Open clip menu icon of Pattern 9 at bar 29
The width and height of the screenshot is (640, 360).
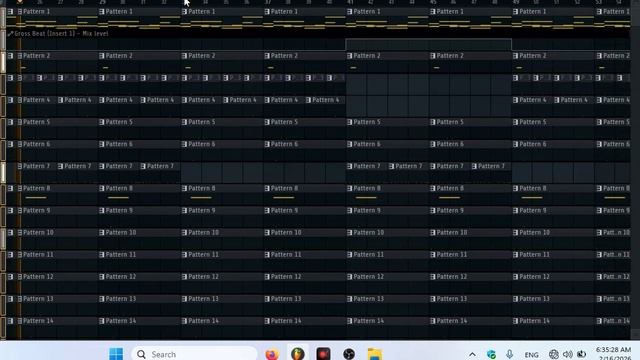click(x=102, y=211)
